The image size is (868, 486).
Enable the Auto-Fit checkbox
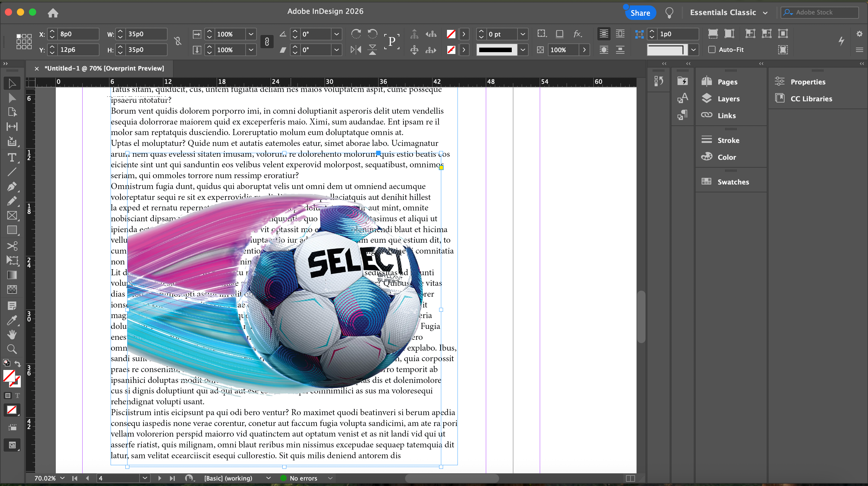pos(712,49)
